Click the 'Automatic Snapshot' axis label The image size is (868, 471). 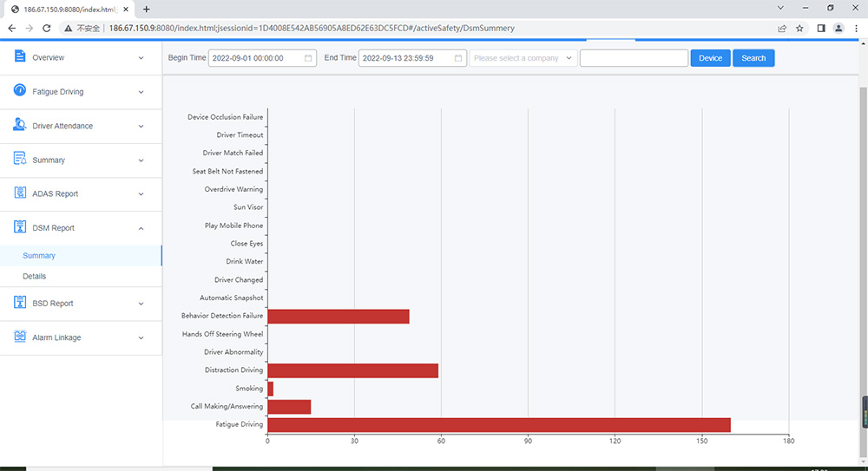(x=232, y=298)
